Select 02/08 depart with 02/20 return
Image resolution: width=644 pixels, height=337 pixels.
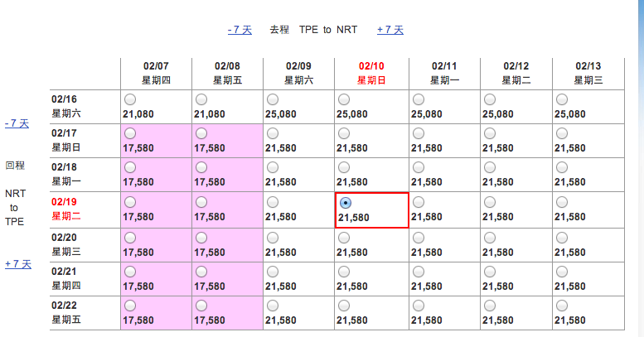201,238
